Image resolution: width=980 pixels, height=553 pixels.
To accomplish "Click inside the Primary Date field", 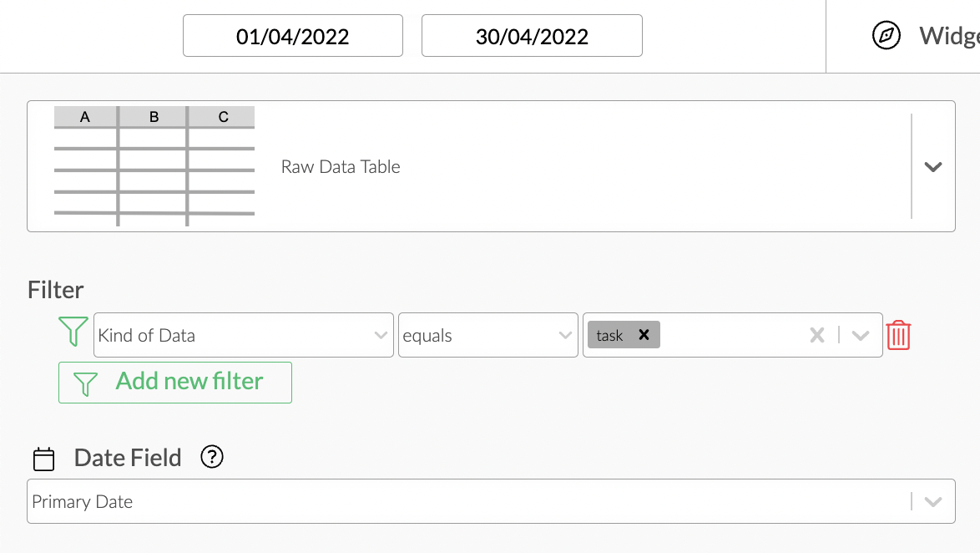I will (x=334, y=501).
